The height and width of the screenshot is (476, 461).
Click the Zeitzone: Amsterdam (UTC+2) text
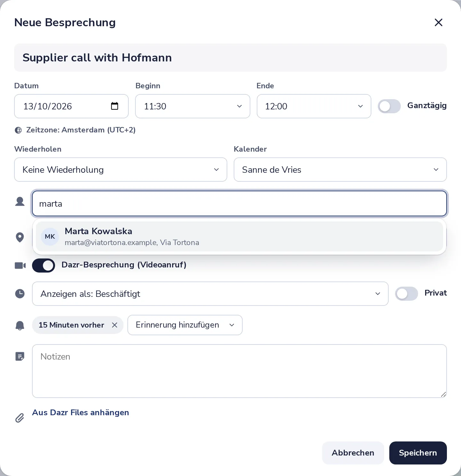[81, 130]
